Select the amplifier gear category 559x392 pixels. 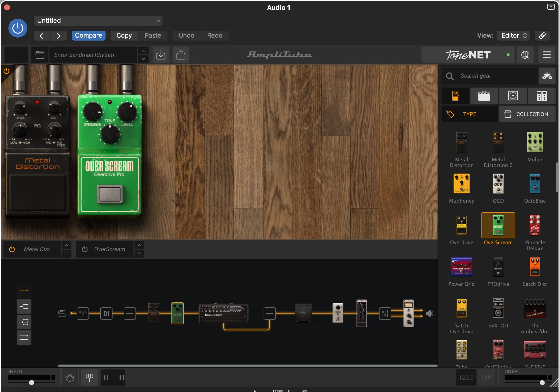[484, 96]
